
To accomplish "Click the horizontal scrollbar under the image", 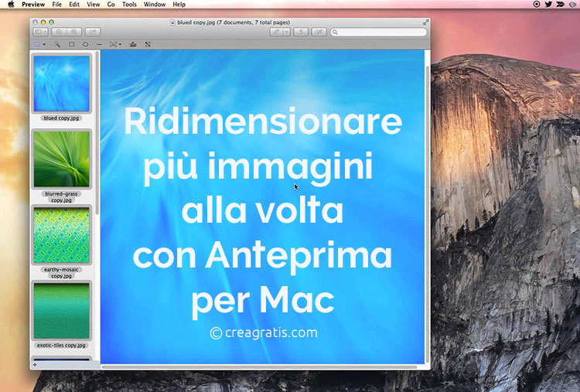I will (x=259, y=367).
